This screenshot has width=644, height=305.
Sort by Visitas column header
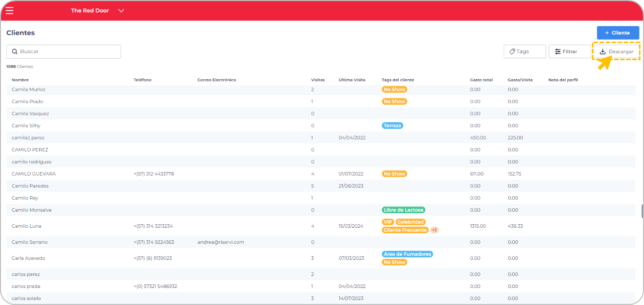pos(318,80)
